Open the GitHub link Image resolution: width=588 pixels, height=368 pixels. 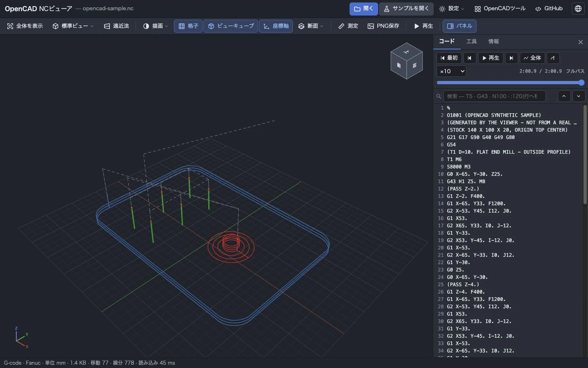pyautogui.click(x=549, y=9)
